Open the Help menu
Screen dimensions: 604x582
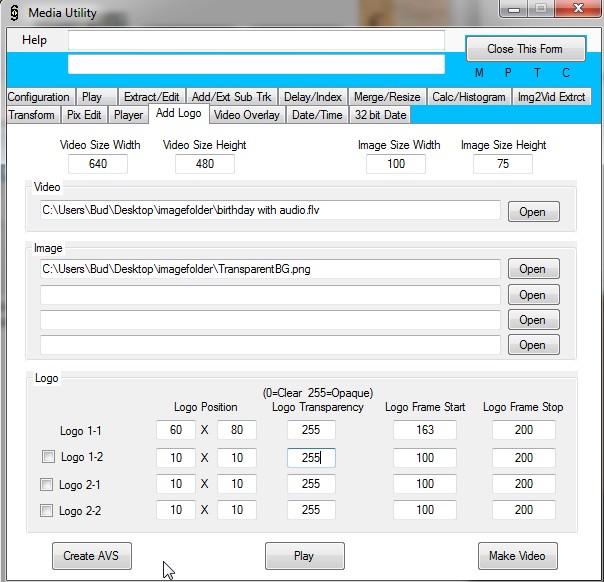click(x=34, y=40)
